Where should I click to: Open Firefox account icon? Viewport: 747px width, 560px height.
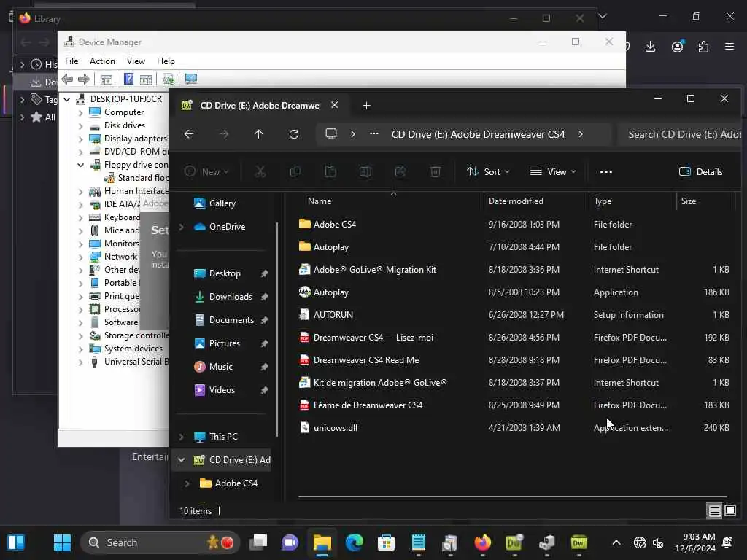coord(678,47)
